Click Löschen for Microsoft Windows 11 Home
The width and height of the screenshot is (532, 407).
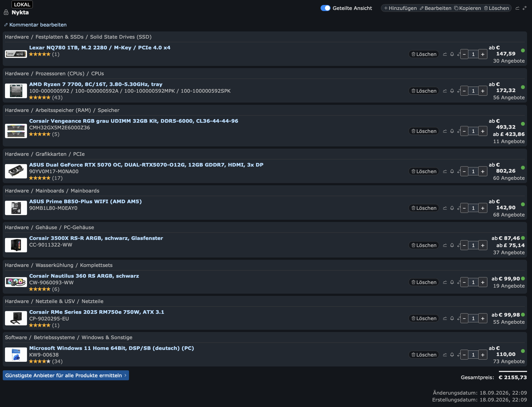[x=424, y=355]
